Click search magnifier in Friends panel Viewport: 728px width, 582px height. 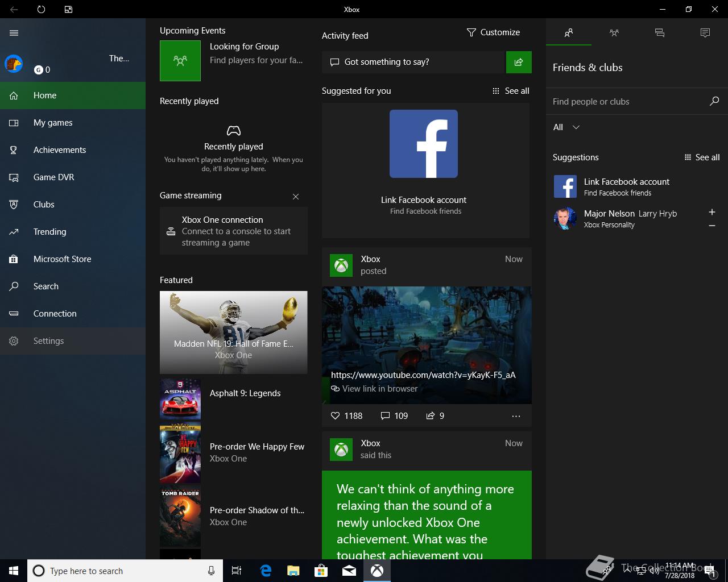tap(714, 101)
